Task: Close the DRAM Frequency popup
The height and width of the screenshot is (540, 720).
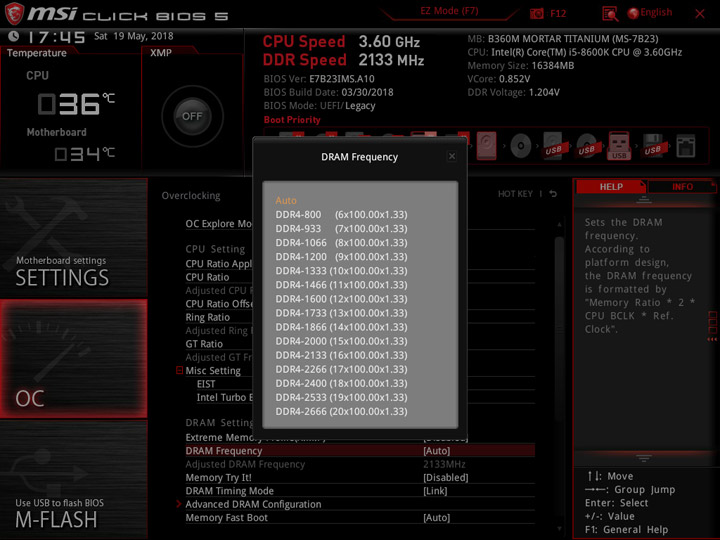Action: tap(452, 157)
